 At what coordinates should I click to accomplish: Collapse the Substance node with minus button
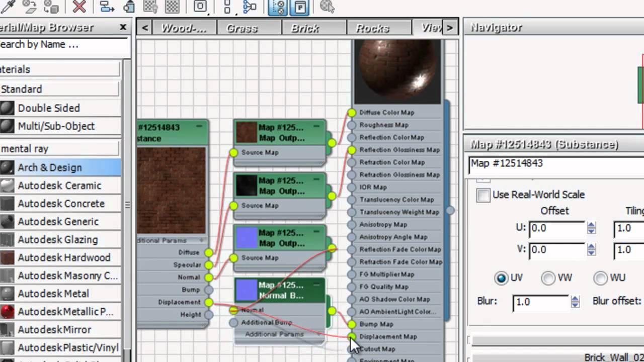coord(199,126)
